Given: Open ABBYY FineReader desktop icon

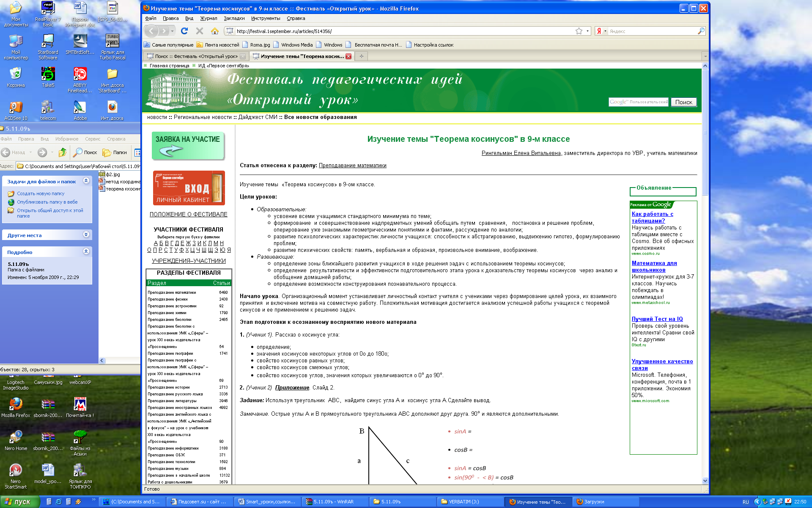Looking at the screenshot, I should point(80,80).
